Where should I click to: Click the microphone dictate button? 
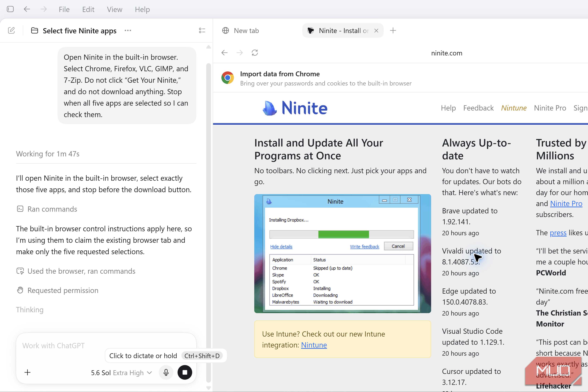(x=166, y=373)
